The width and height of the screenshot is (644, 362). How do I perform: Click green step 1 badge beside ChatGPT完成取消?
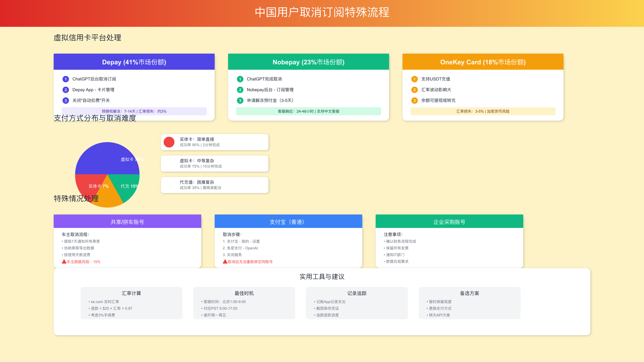(240, 79)
